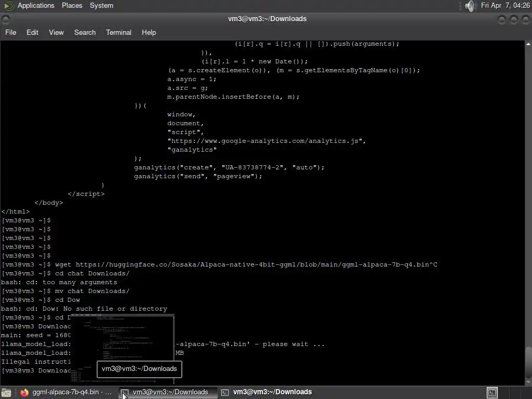Viewport: 532px width, 399px height.
Task: Click the terminal window preview thumbnail
Action: tap(122, 349)
